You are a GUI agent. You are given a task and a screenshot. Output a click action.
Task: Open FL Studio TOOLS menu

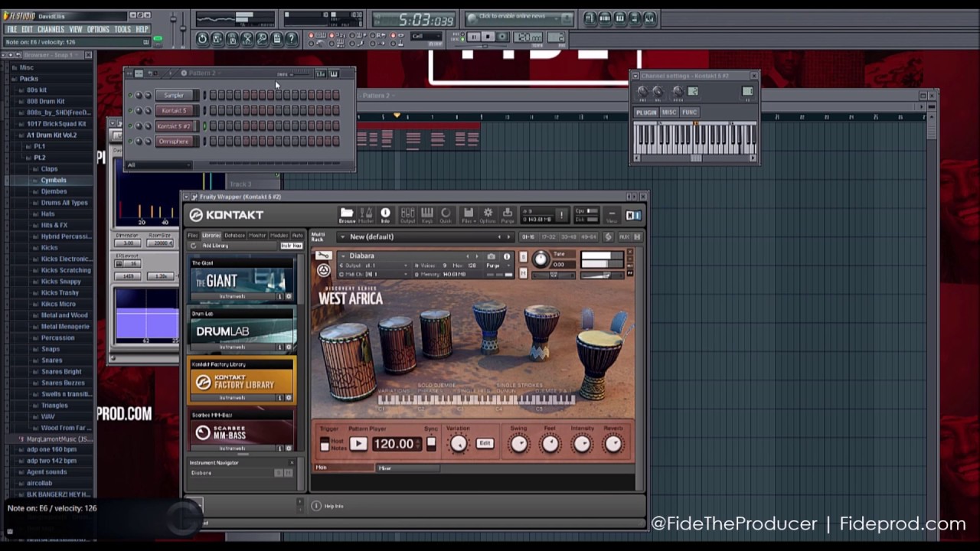tap(122, 30)
